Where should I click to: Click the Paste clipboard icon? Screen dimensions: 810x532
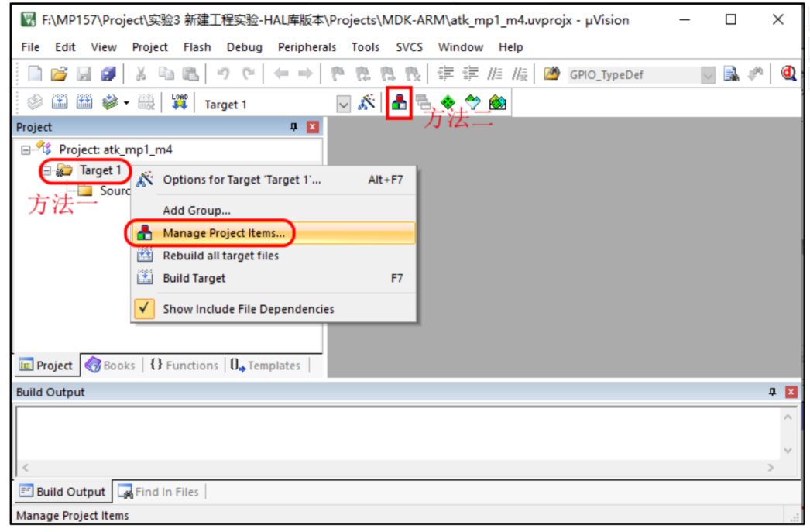click(190, 74)
